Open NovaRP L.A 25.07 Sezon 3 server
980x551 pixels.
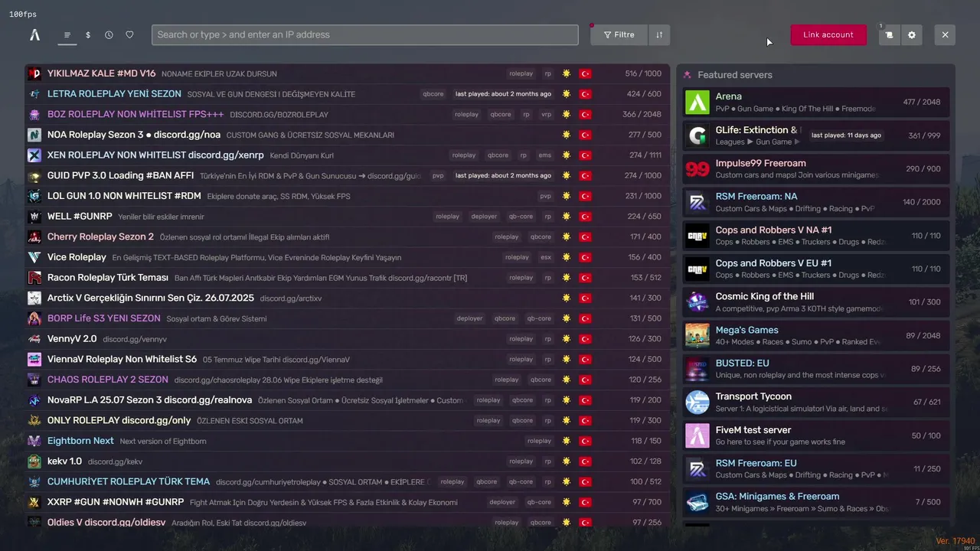[348, 400]
